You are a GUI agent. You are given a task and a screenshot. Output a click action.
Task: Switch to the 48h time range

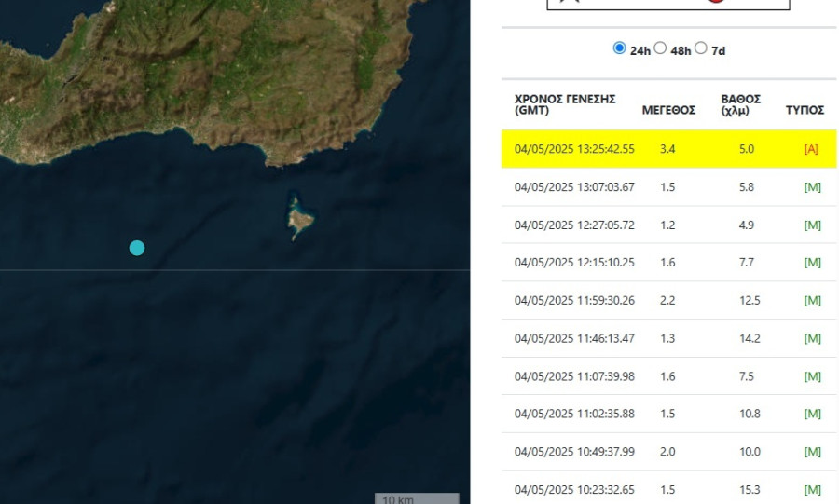click(660, 48)
